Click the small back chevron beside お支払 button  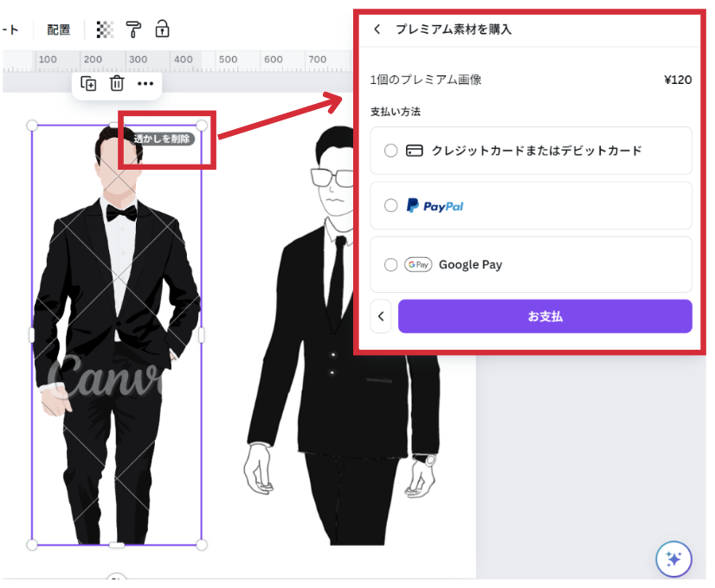[381, 316]
